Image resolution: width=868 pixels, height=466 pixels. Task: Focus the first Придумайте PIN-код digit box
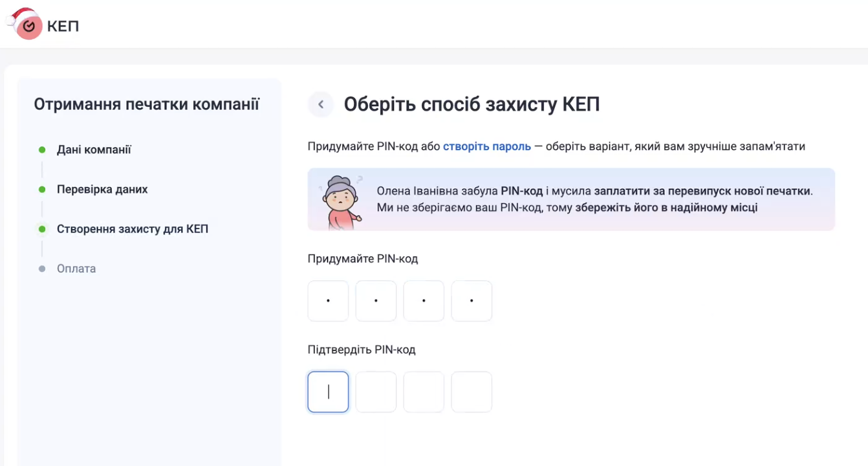click(x=328, y=301)
